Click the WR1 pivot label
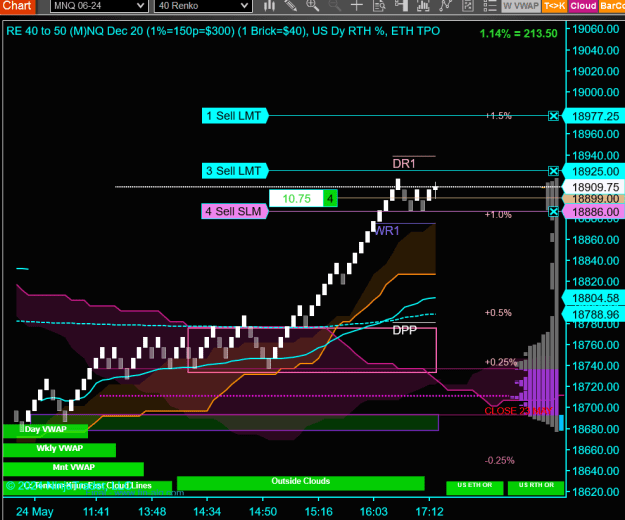 [387, 231]
